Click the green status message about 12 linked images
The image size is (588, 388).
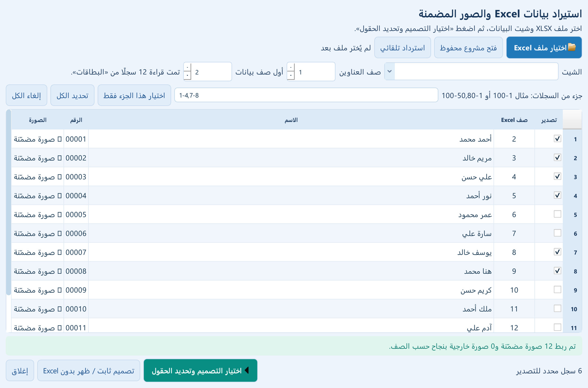294,346
